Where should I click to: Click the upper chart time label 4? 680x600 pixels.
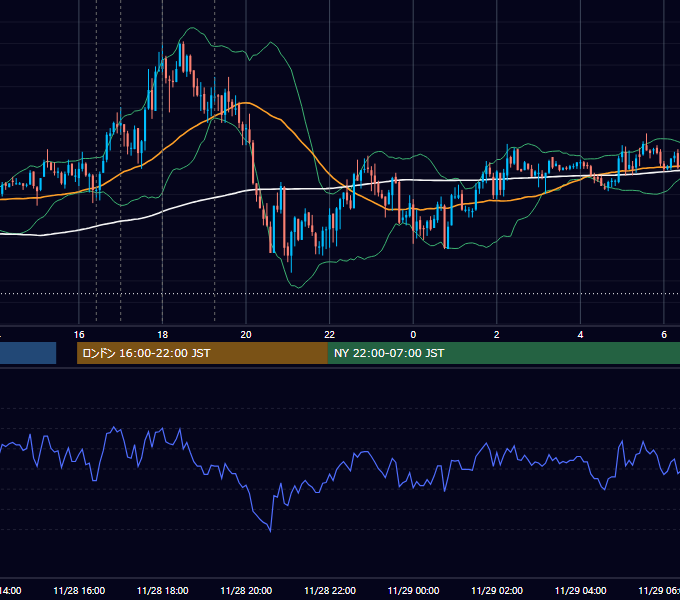pos(580,335)
